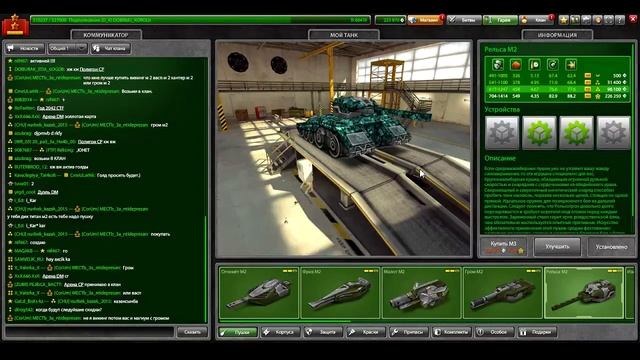Select the M3 stats row priced 226 250
This screenshot has width=640, height=360.
pyautogui.click(x=557, y=96)
